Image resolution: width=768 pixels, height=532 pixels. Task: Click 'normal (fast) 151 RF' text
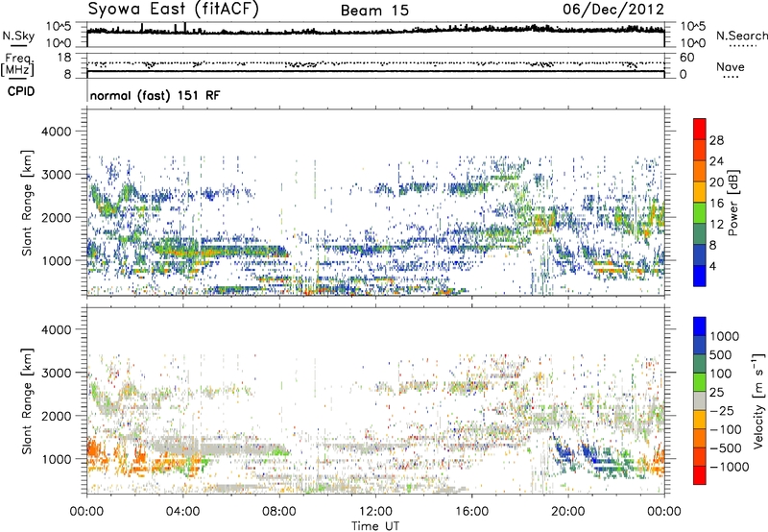(155, 95)
